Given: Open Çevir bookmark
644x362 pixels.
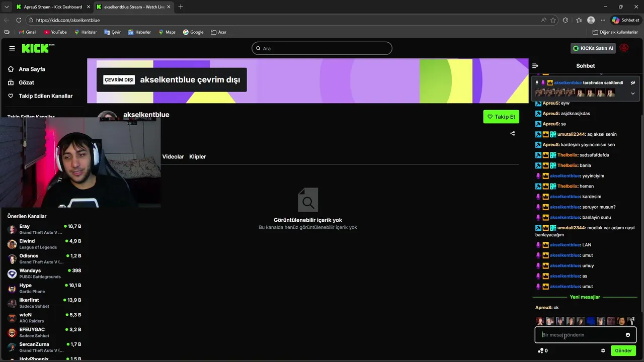Looking at the screenshot, I should coord(112,32).
